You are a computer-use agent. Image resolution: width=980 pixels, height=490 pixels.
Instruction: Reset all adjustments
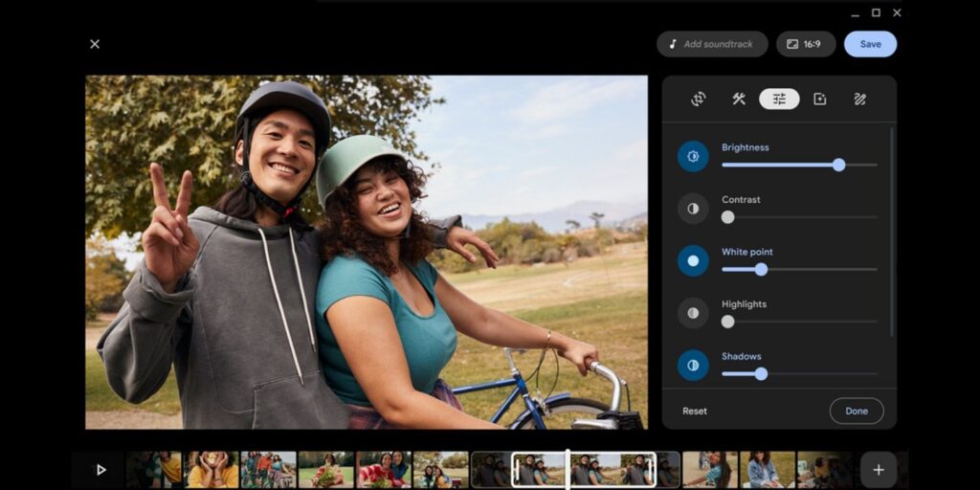[695, 412]
